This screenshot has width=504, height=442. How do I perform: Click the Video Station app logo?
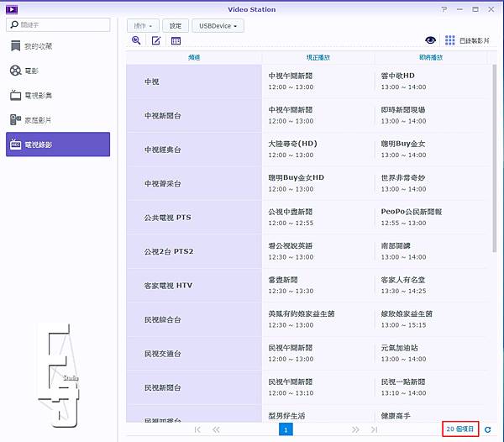point(12,9)
